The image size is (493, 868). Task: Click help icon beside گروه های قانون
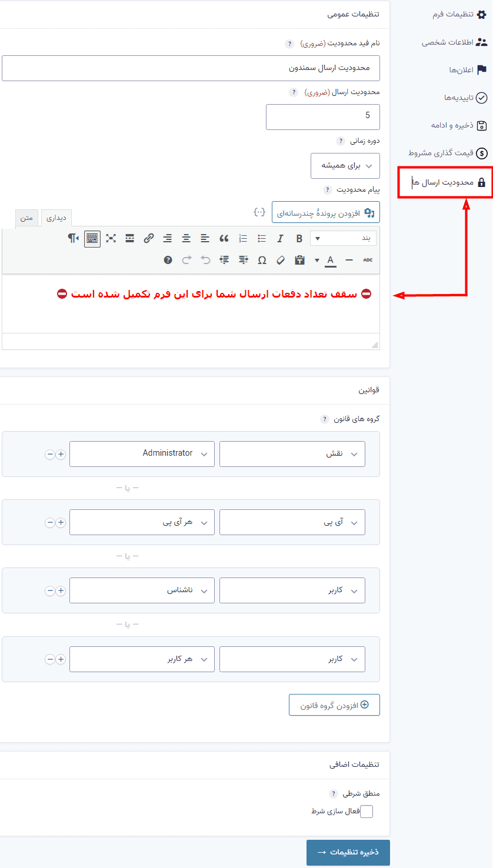pos(324,419)
